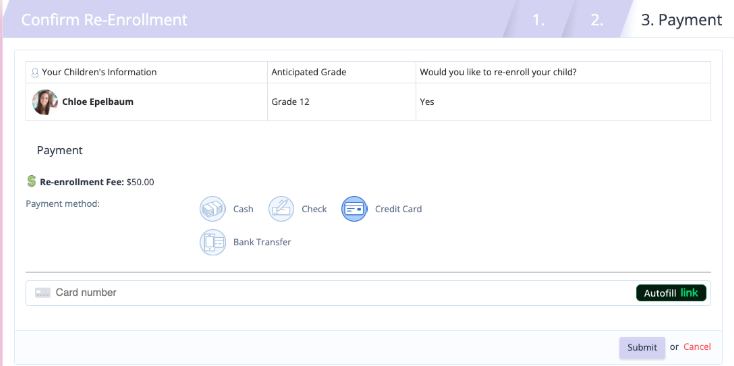
Task: Click the Anticipated Grade column header
Action: point(341,72)
